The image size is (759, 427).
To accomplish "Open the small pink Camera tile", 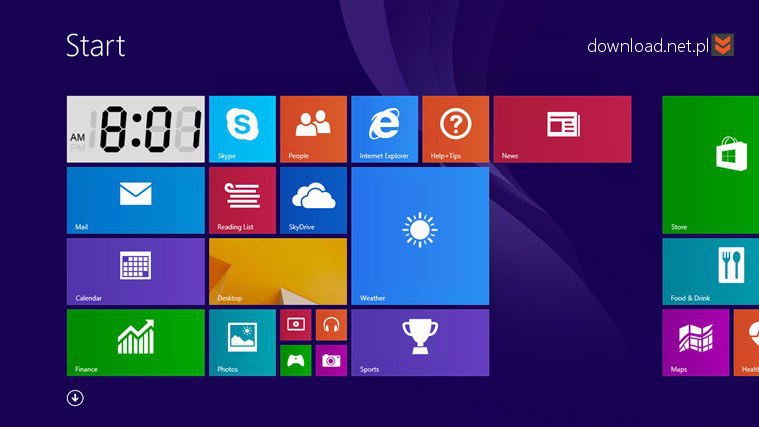I will point(332,361).
